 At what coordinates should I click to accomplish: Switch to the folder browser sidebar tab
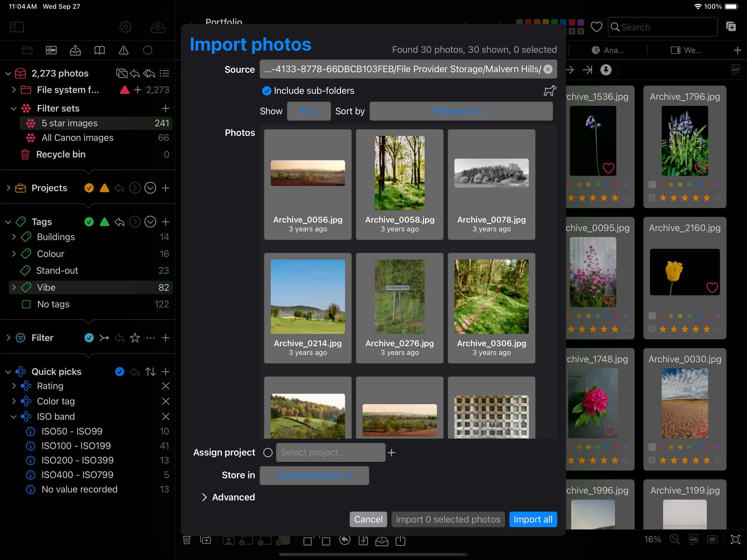(x=27, y=50)
